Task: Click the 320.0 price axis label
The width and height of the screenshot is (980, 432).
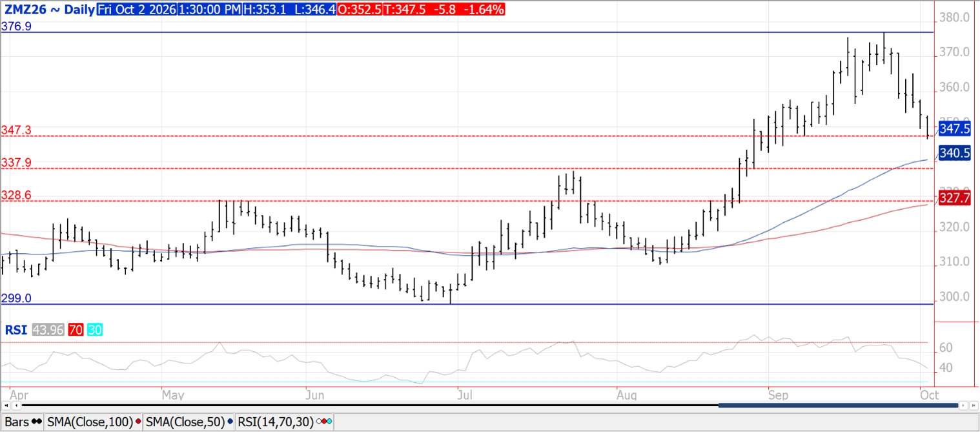Action: [x=955, y=227]
